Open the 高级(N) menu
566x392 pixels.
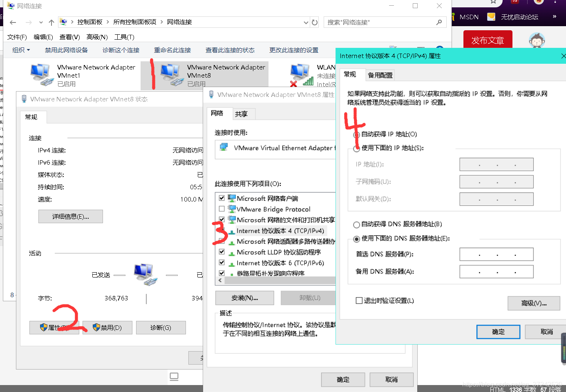[97, 37]
